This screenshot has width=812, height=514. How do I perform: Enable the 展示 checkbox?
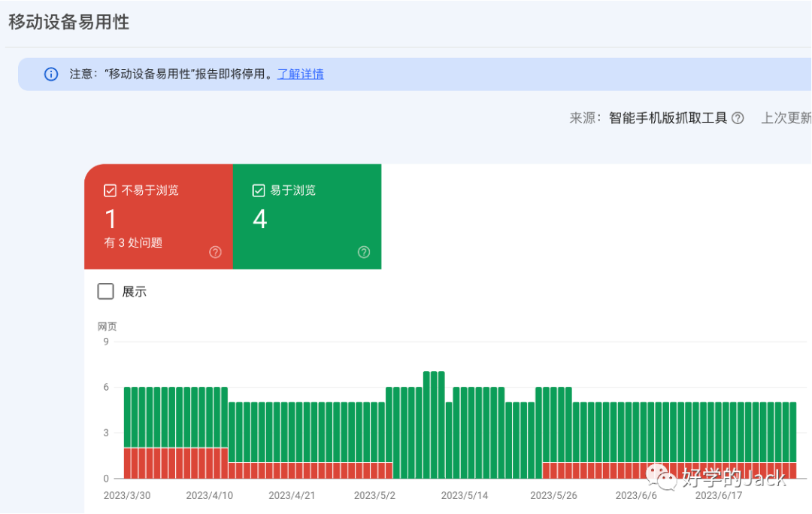pos(106,291)
